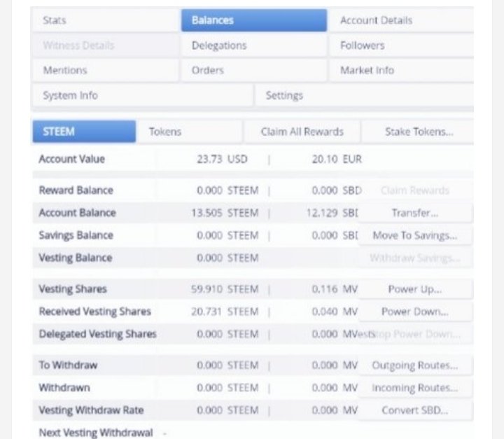Open the Orders tab
Viewport: 504px width, 439px height.
(254, 70)
